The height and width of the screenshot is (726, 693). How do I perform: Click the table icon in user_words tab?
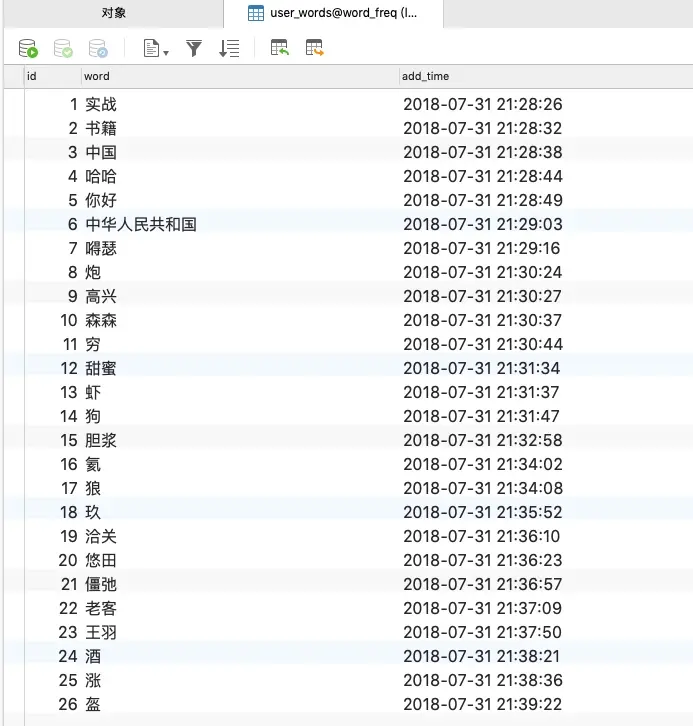tap(256, 13)
